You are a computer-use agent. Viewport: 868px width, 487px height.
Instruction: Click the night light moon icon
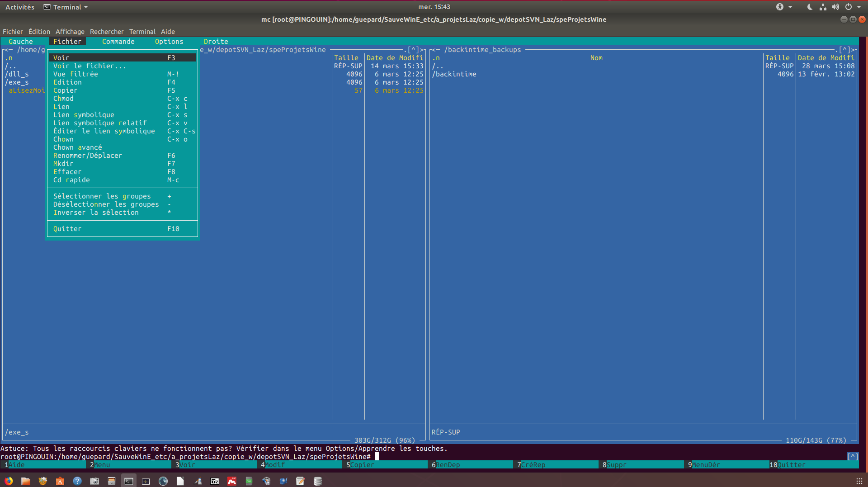[810, 7]
